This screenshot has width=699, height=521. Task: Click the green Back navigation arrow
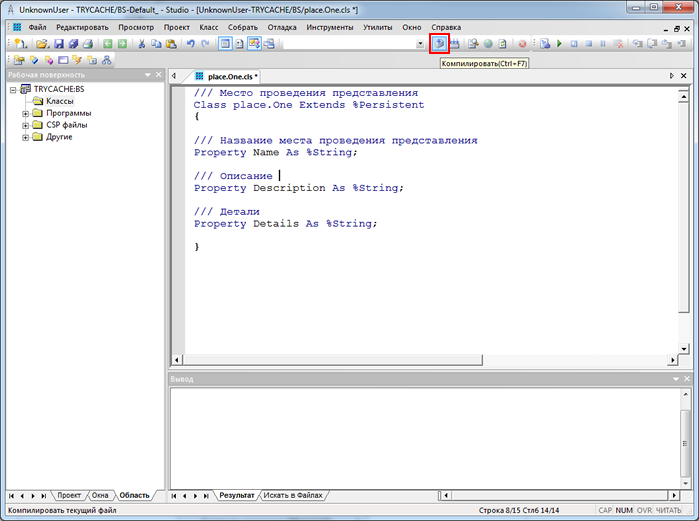108,44
